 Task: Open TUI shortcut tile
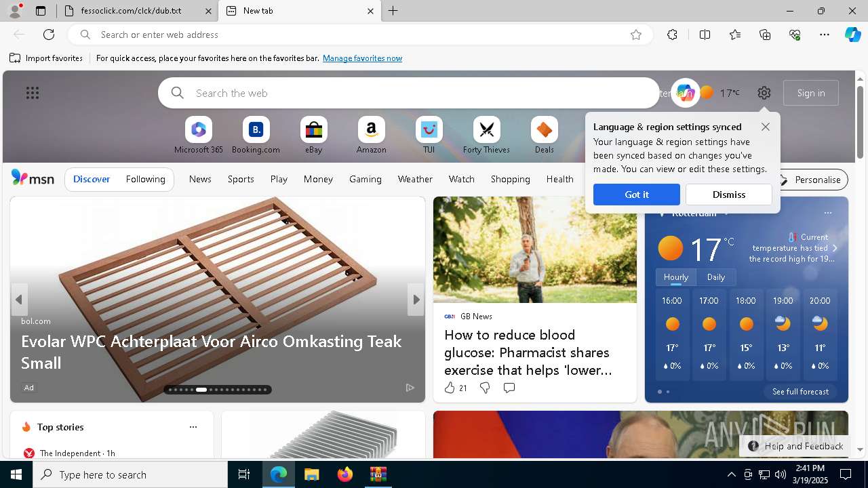coord(429,136)
